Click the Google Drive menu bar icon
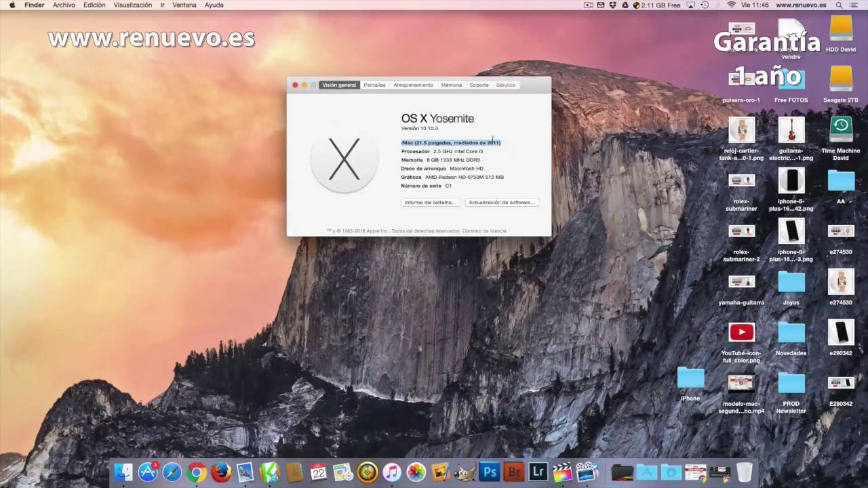 pyautogui.click(x=625, y=5)
